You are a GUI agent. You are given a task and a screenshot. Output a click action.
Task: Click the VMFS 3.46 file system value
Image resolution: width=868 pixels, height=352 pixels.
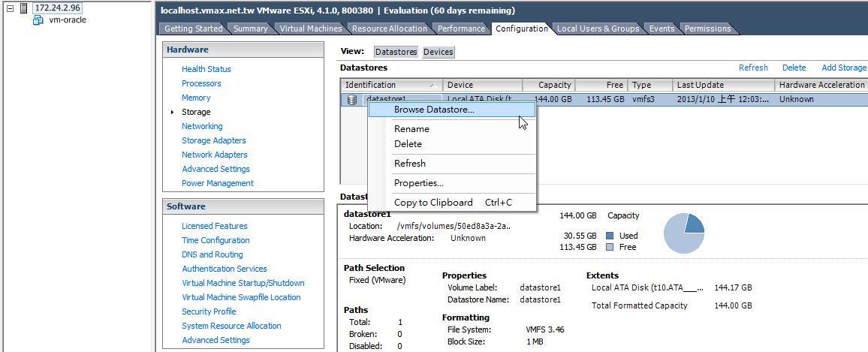coord(544,330)
